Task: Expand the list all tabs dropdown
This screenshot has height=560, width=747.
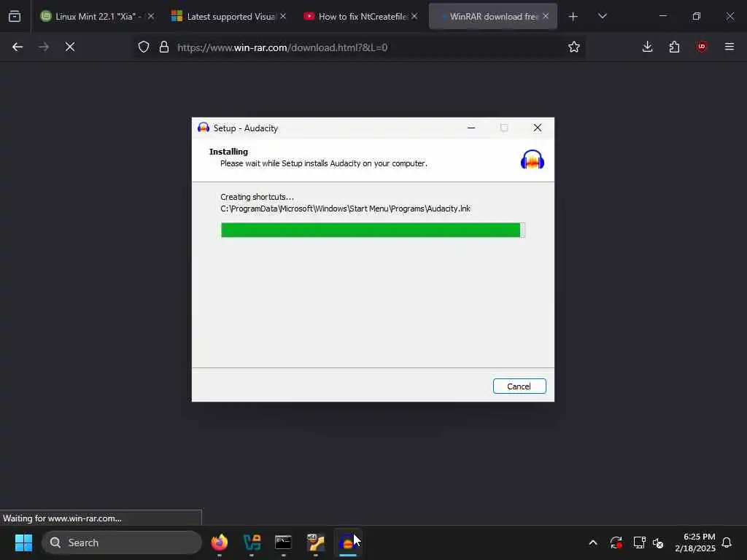Action: click(x=602, y=17)
